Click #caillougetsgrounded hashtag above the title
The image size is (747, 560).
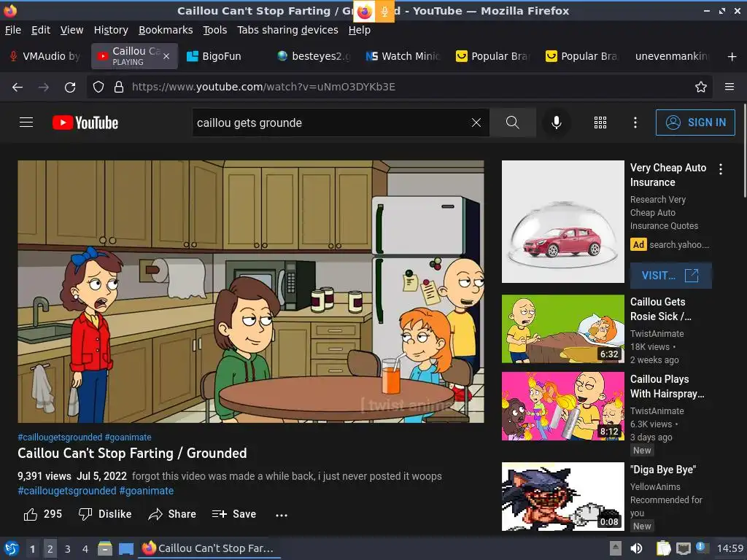[60, 437]
